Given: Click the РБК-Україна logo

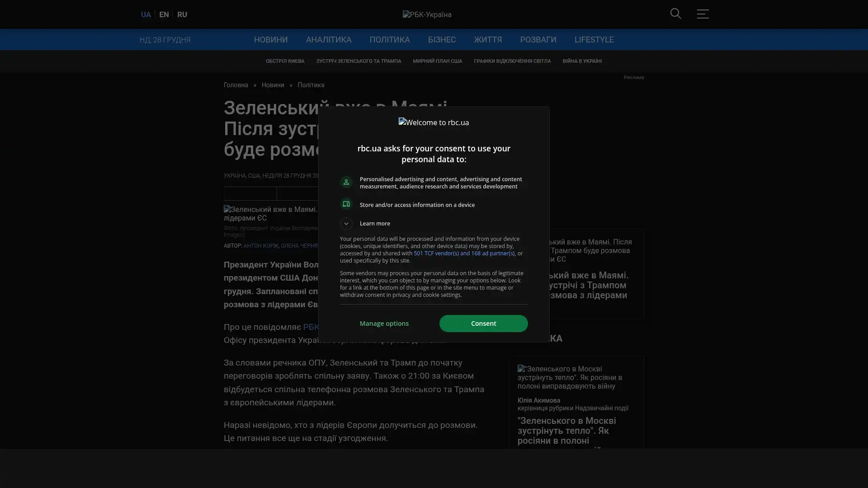Looking at the screenshot, I should coord(427,14).
